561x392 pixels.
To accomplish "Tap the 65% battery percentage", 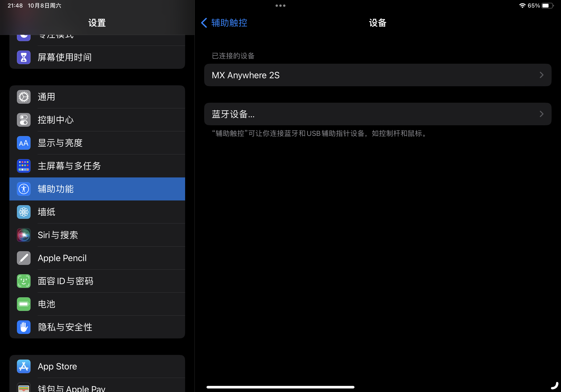I will tap(534, 5).
